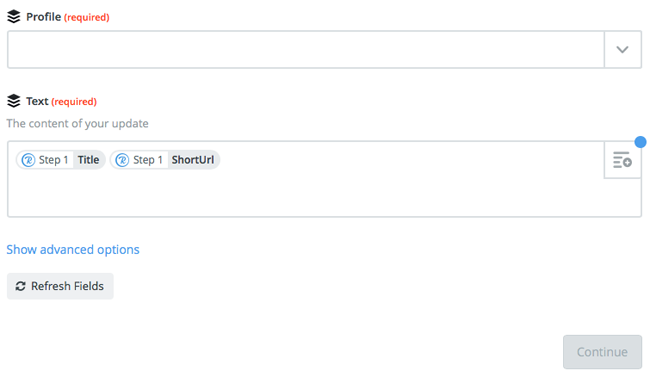Click the Text field label
650x377 pixels.
tap(37, 101)
